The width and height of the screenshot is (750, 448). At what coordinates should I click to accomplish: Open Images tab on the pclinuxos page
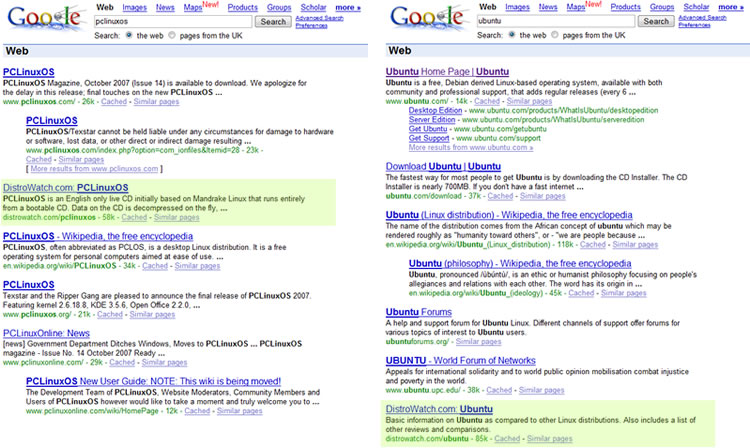pos(135,7)
